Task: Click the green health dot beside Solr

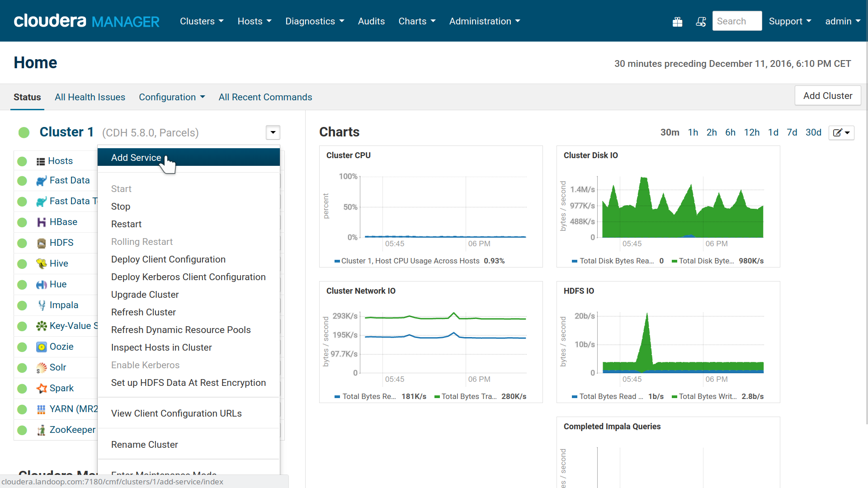Action: click(x=22, y=368)
